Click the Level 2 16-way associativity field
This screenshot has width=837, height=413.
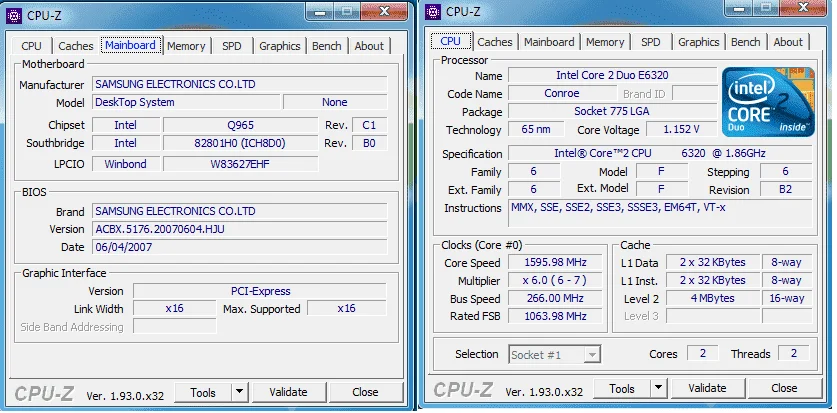[x=787, y=298]
